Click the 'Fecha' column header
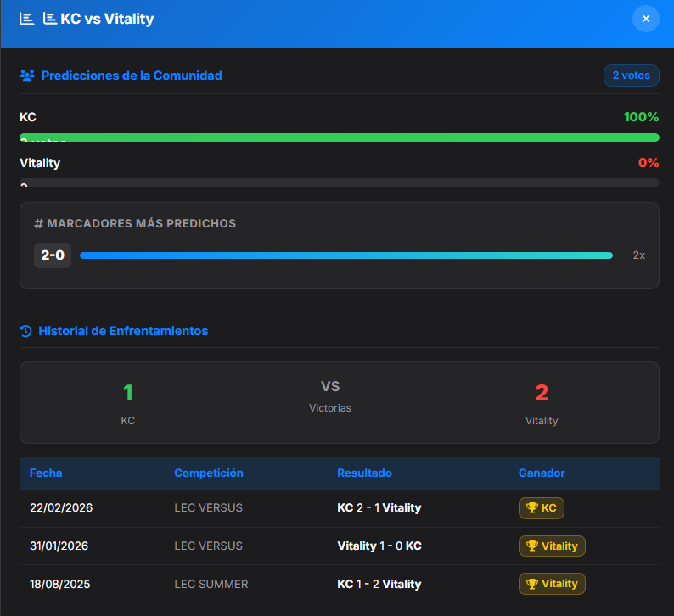674x616 pixels. coord(46,473)
